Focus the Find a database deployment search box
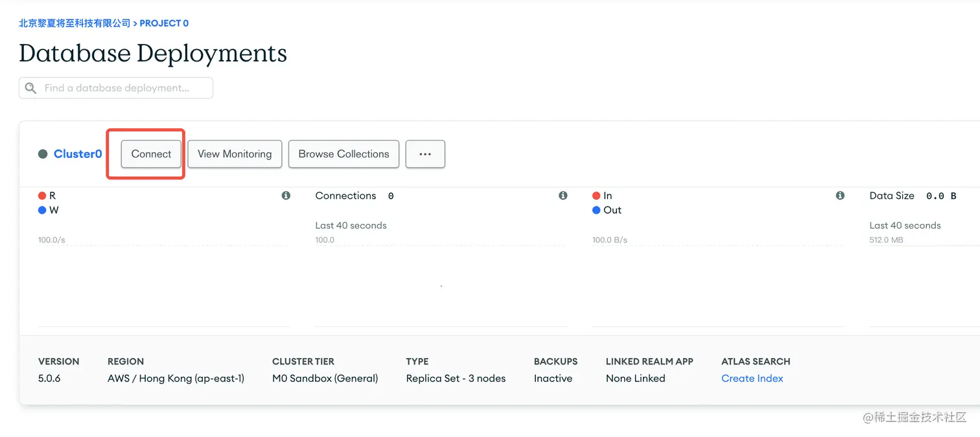Screen dimensions: 980x437 116,88
